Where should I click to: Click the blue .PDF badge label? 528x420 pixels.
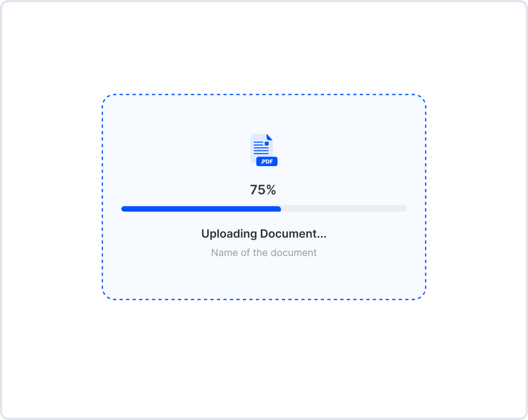coord(267,161)
